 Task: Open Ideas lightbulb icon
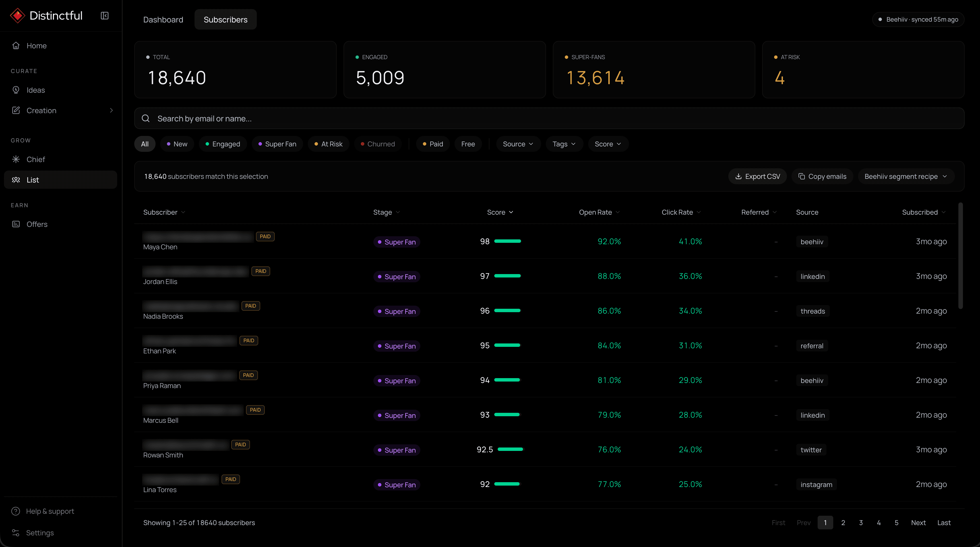coord(16,90)
